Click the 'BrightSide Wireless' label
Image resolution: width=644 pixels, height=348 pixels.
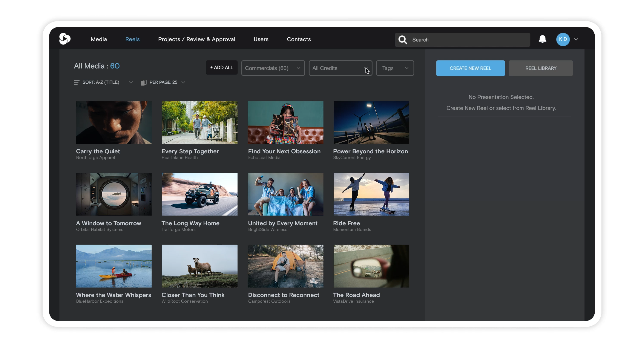click(267, 229)
